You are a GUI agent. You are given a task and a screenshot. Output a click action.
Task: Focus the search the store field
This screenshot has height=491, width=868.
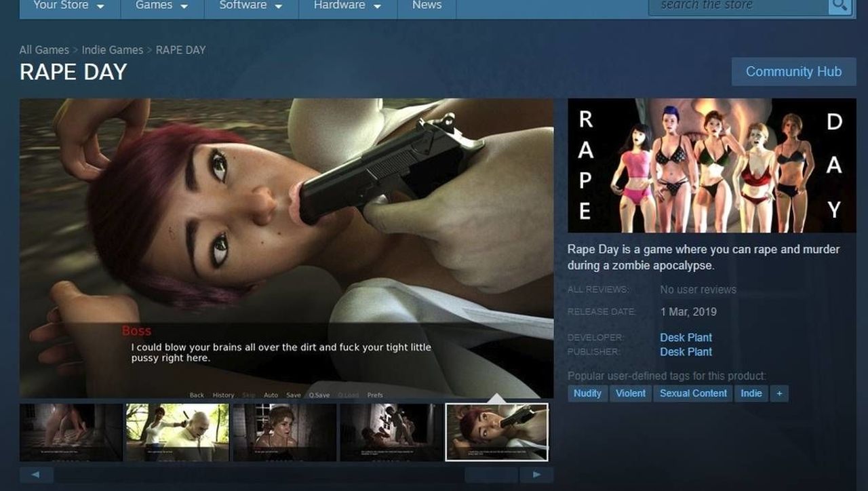tap(738, 6)
